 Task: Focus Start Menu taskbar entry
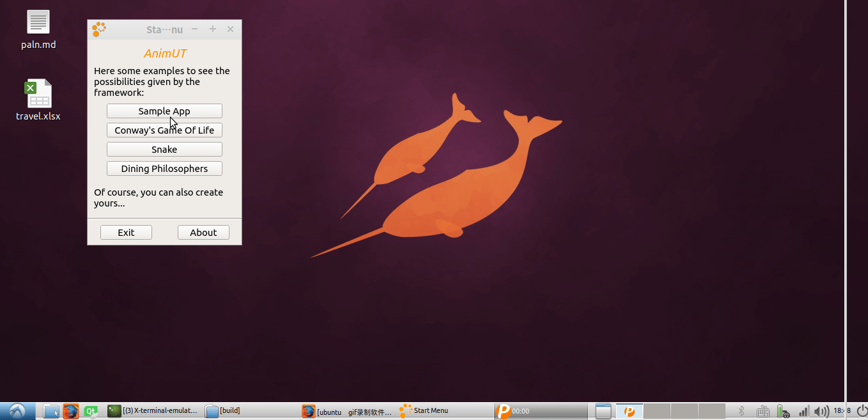445,411
